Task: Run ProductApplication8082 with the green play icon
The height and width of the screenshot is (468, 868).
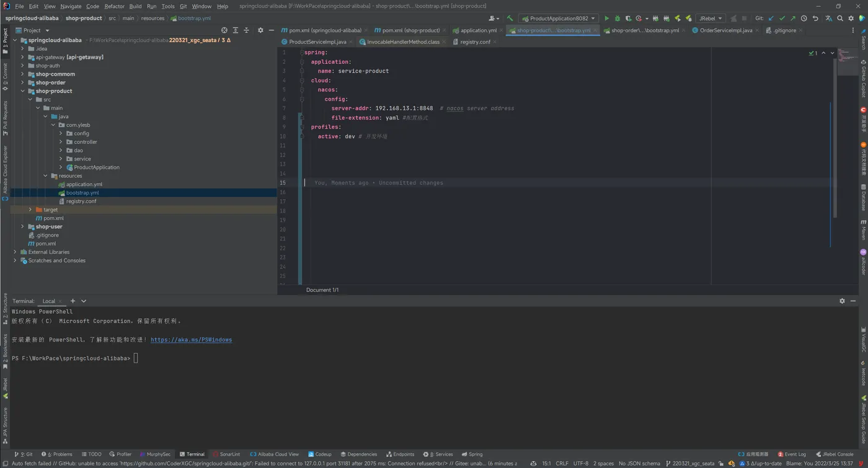Action: [606, 19]
